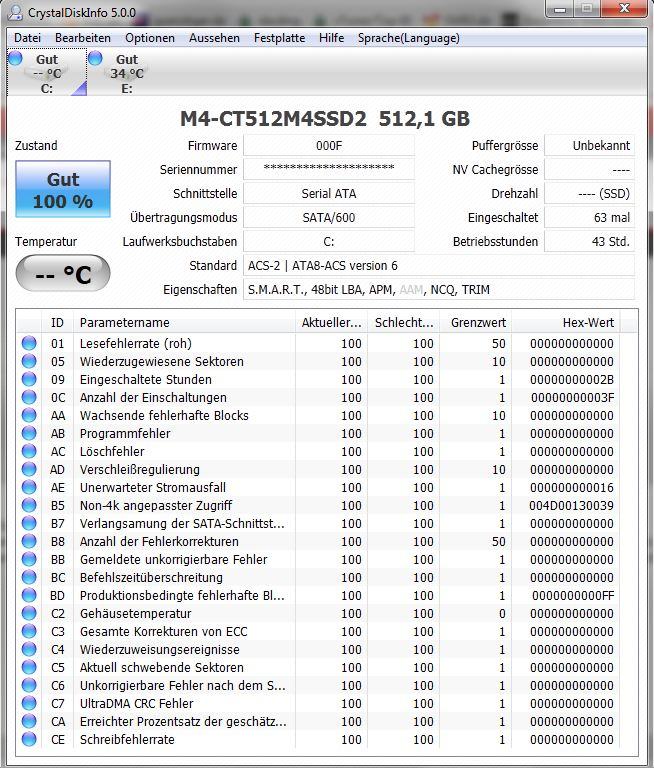Click the CrystalDiskInfo title bar icon
The width and height of the screenshot is (654, 768).
point(15,12)
